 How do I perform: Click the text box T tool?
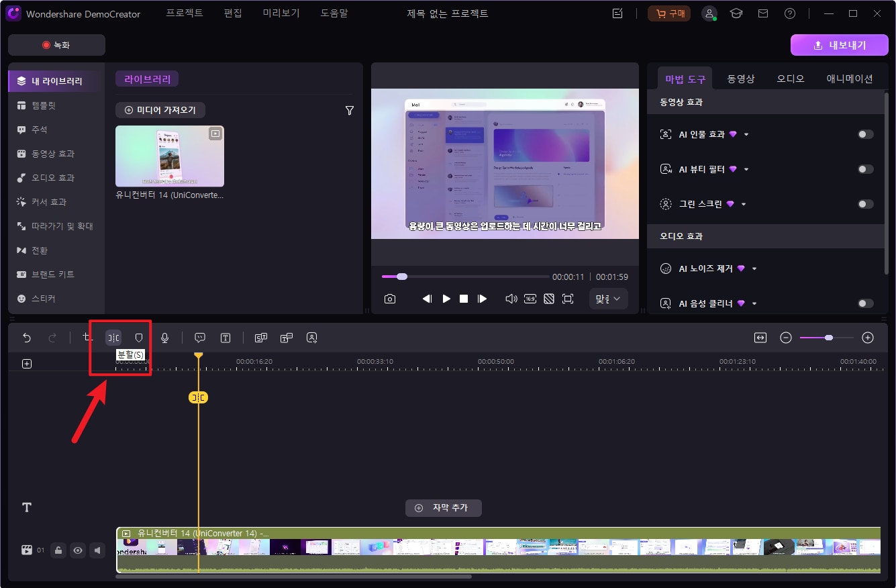[226, 338]
